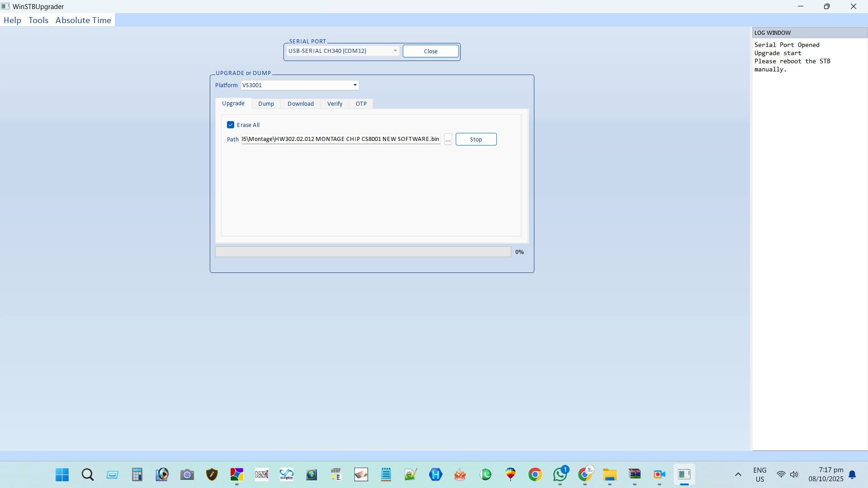Open WhatsApp from the taskbar
The image size is (868, 488).
click(560, 475)
